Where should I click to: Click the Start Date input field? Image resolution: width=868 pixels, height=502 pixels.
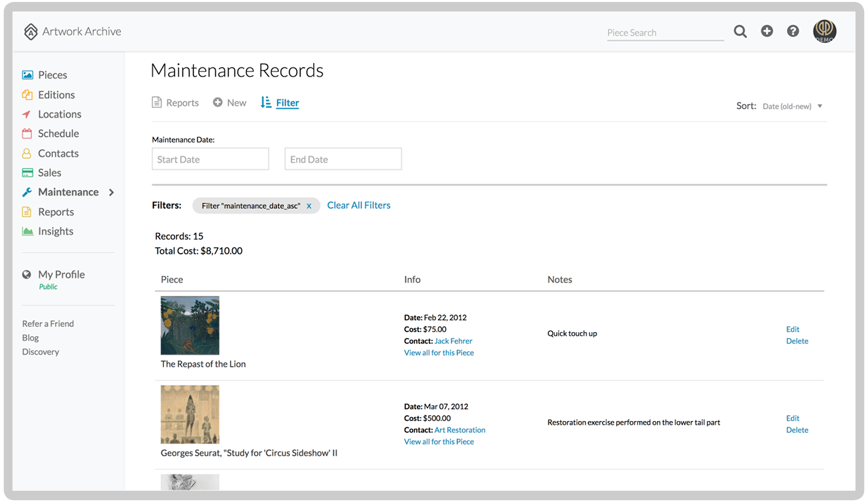pyautogui.click(x=210, y=158)
